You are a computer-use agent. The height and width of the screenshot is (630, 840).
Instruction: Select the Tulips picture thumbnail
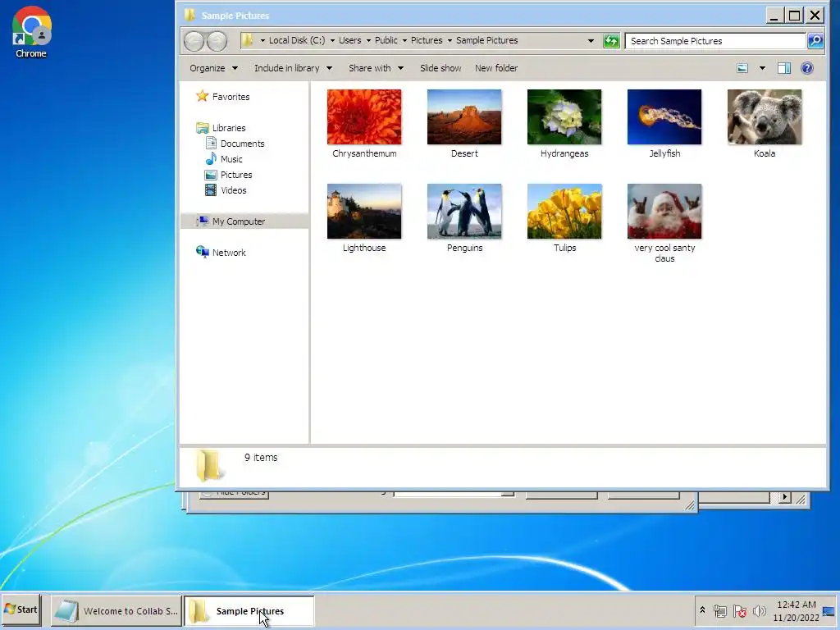click(x=564, y=212)
